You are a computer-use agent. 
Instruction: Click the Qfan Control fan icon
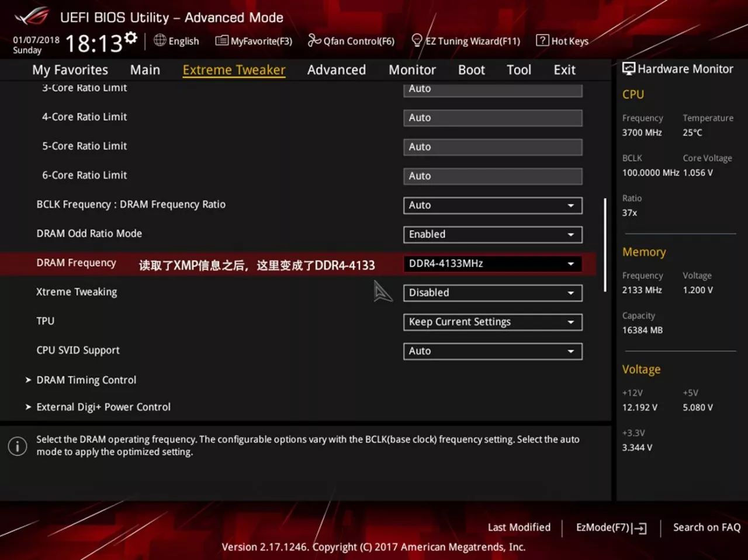click(314, 40)
